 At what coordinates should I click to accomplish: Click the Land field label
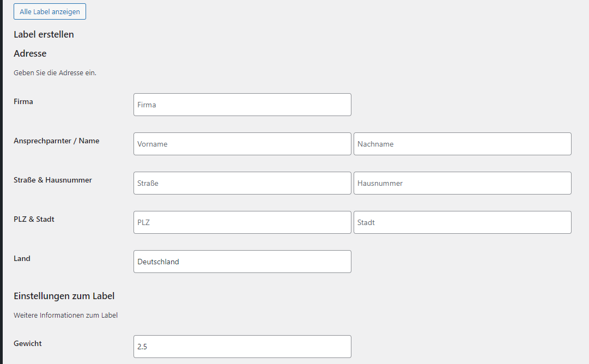(x=22, y=258)
